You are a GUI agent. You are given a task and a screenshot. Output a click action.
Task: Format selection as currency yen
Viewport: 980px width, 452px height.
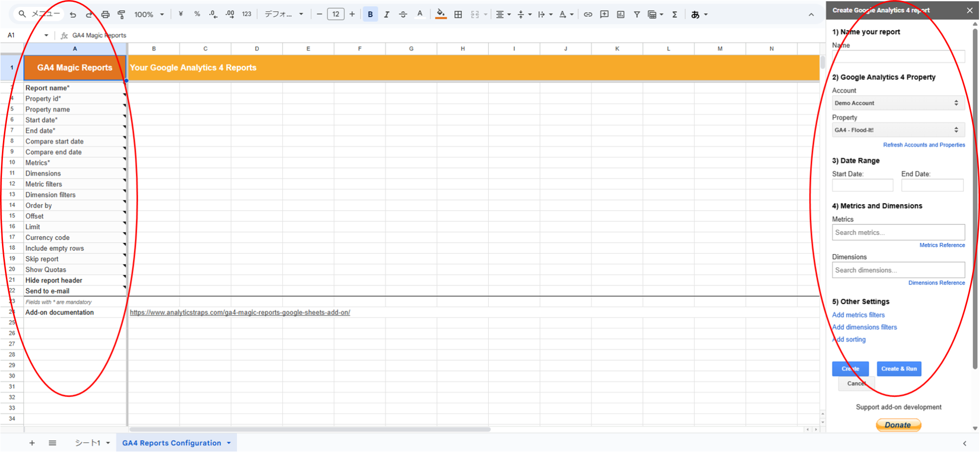(181, 14)
